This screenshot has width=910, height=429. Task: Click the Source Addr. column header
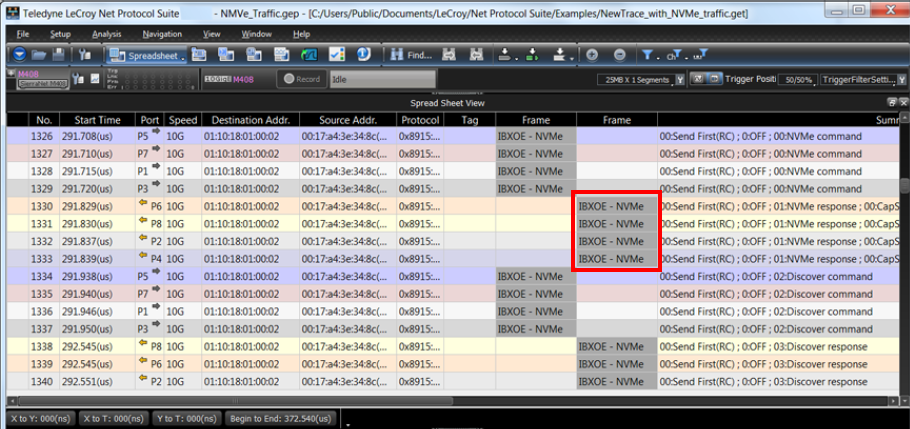tap(348, 120)
